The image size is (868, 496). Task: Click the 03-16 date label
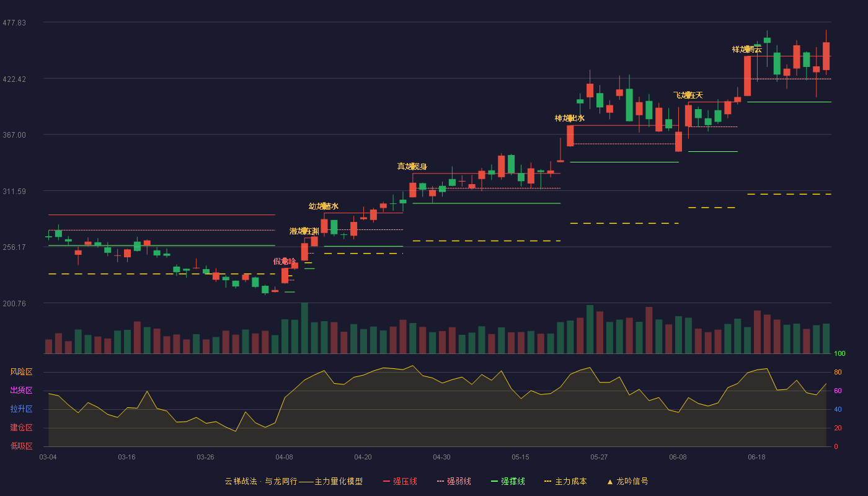[x=126, y=457]
